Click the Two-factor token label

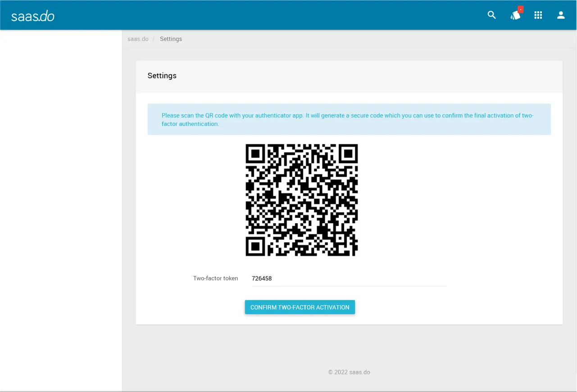tap(215, 279)
